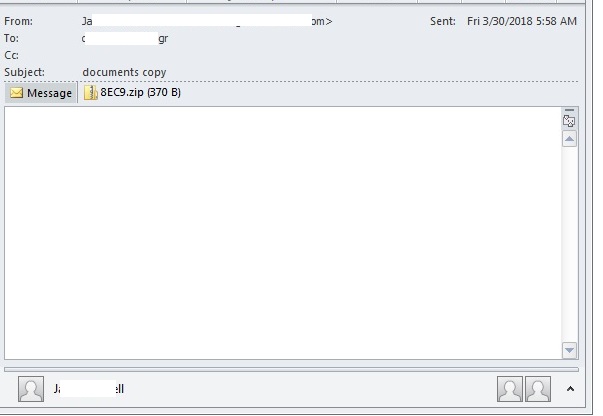Click the ruler icon above the scroll arrows
The width and height of the screenshot is (603, 416).
point(569,121)
